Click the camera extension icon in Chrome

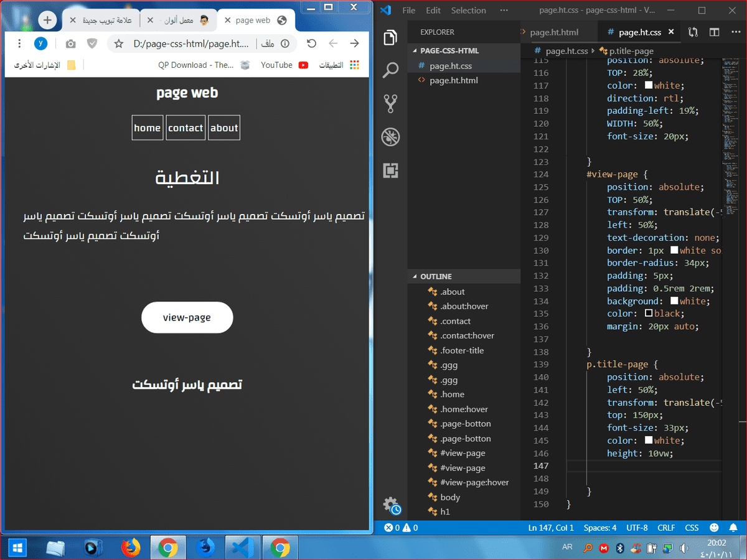[x=71, y=44]
